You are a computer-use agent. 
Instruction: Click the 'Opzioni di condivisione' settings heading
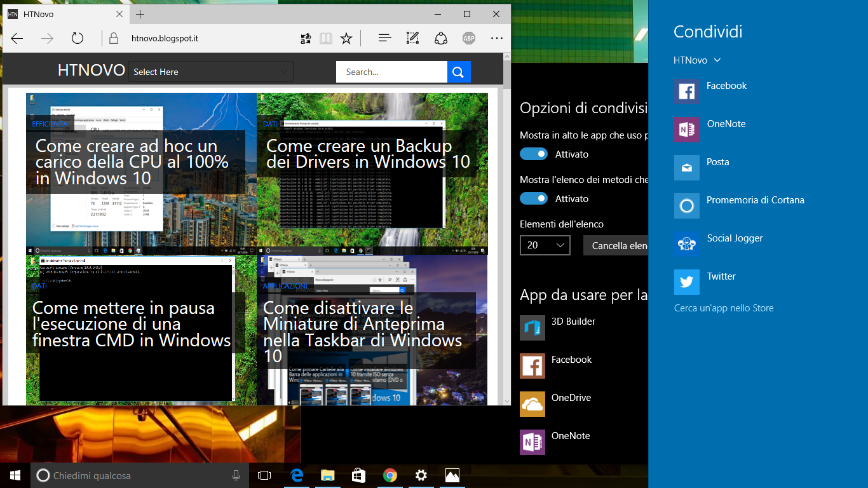pos(583,108)
